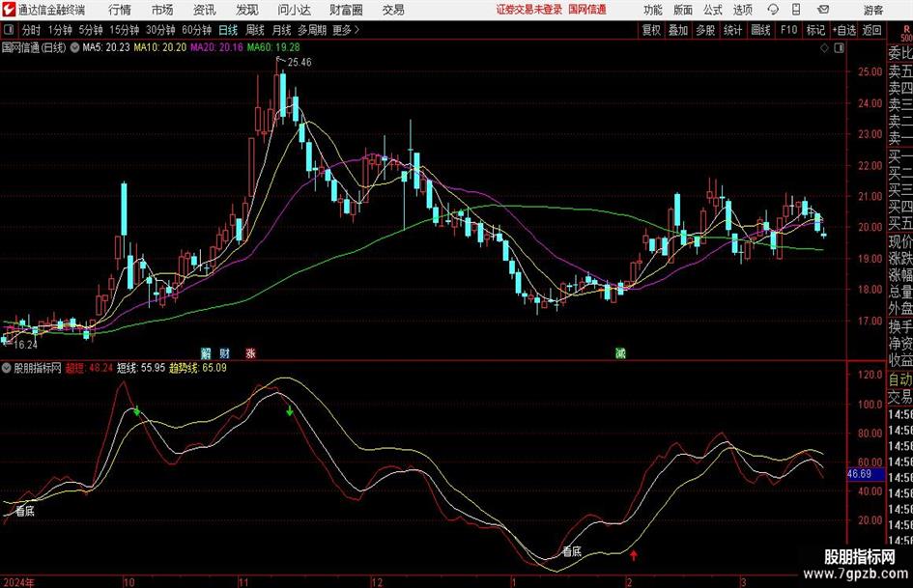Screen dimensions: 913x588
Task: Select the 月线 monthly period tab
Action: tap(282, 30)
